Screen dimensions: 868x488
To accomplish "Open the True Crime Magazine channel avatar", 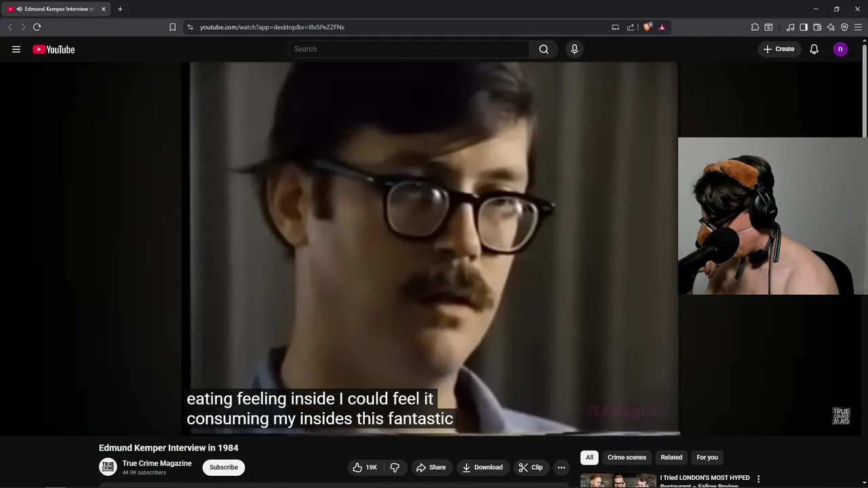I will pos(108,467).
